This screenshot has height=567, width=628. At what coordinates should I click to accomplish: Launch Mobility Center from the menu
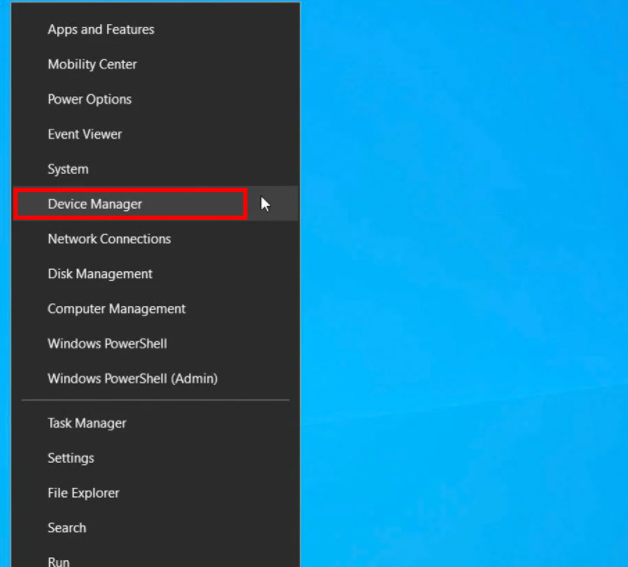tap(92, 65)
